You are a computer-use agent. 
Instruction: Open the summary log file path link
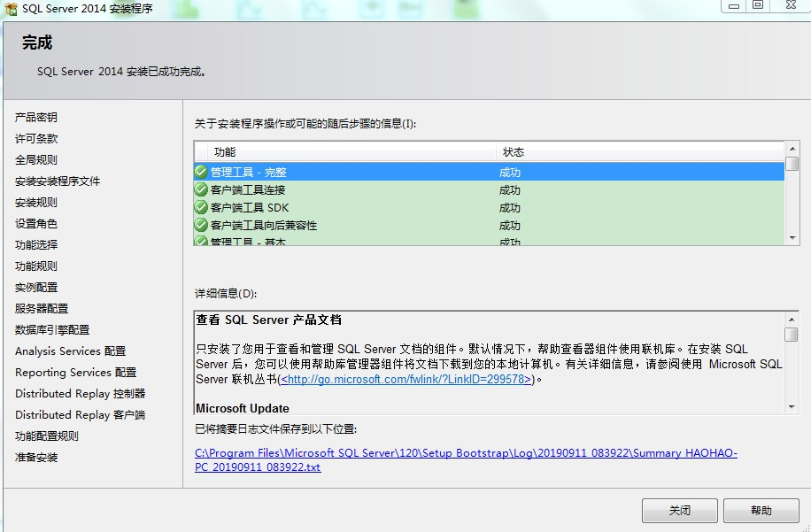coord(466,459)
